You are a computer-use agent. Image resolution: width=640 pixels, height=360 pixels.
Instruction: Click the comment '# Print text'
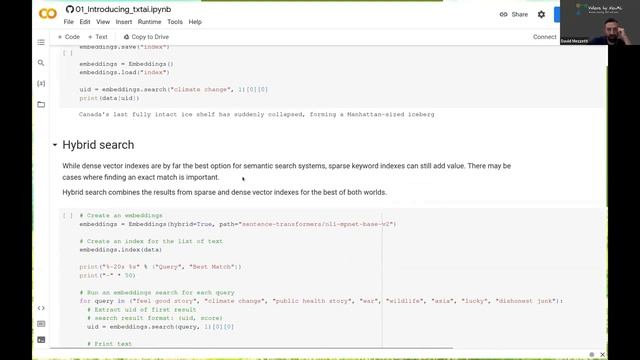point(109,344)
